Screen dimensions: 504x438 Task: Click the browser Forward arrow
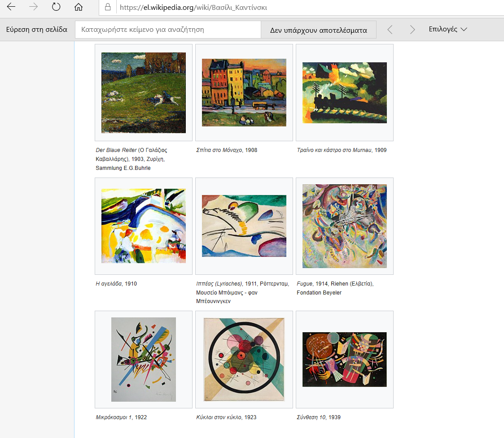point(33,7)
